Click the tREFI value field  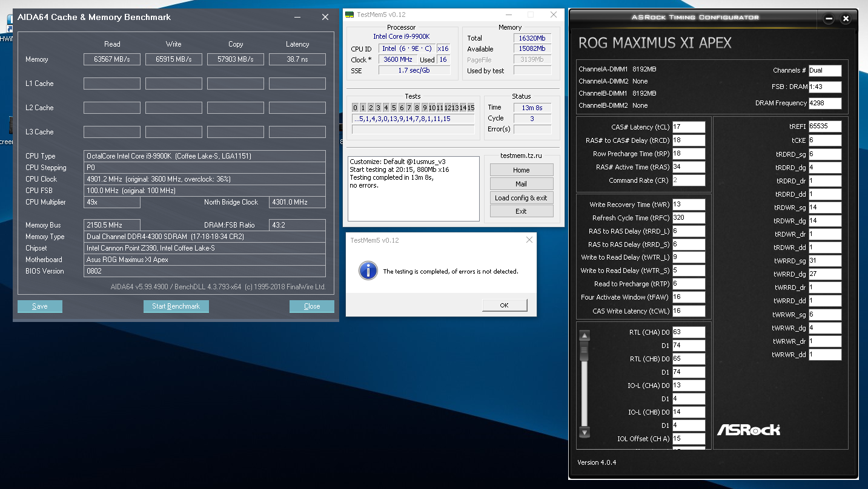[825, 126]
